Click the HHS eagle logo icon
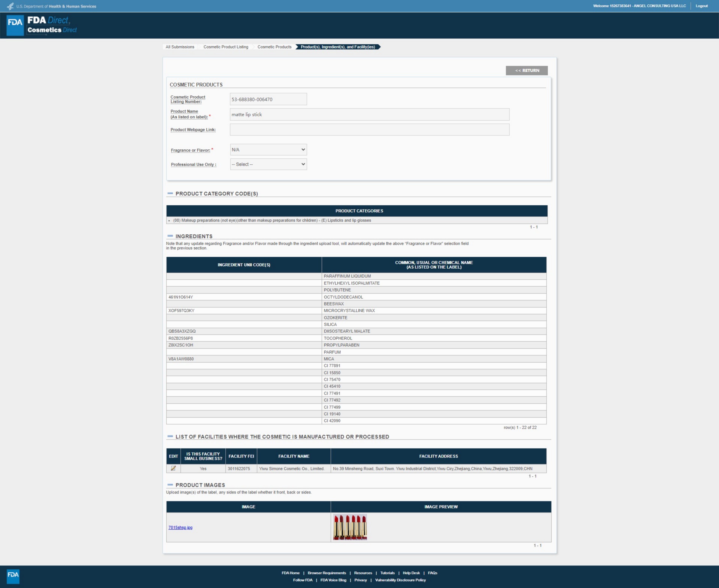719x588 pixels. point(10,6)
